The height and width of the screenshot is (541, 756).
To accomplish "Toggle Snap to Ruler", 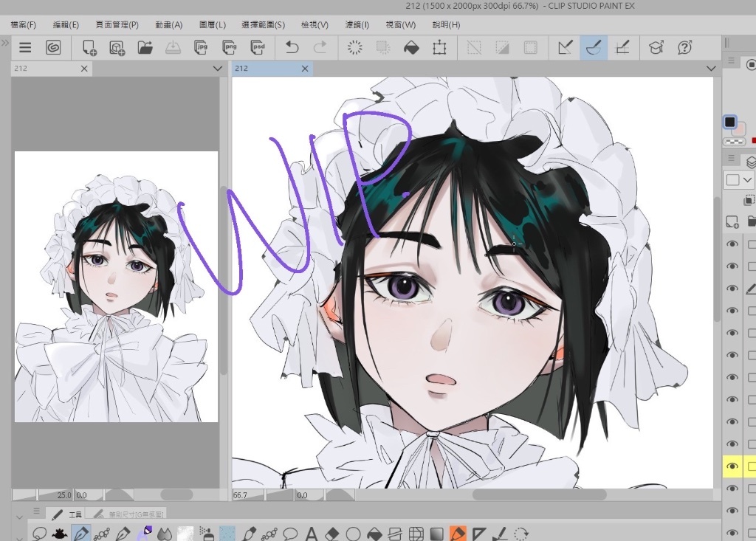I will [x=565, y=47].
